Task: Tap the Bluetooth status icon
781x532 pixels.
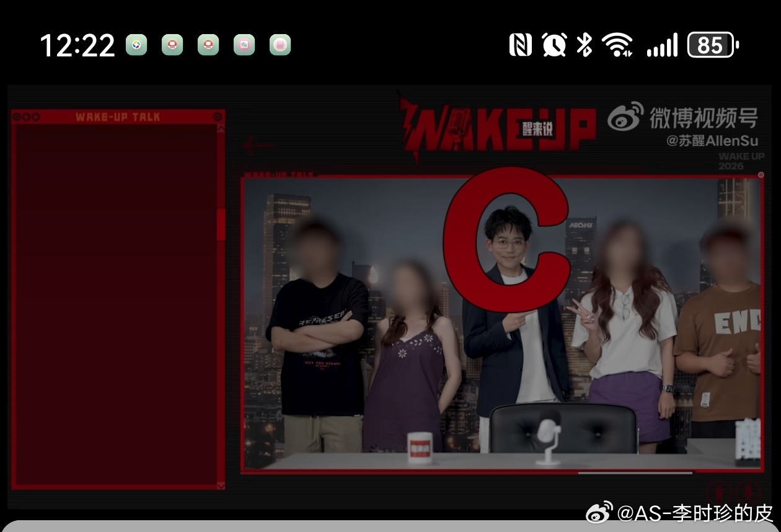Action: pyautogui.click(x=584, y=45)
